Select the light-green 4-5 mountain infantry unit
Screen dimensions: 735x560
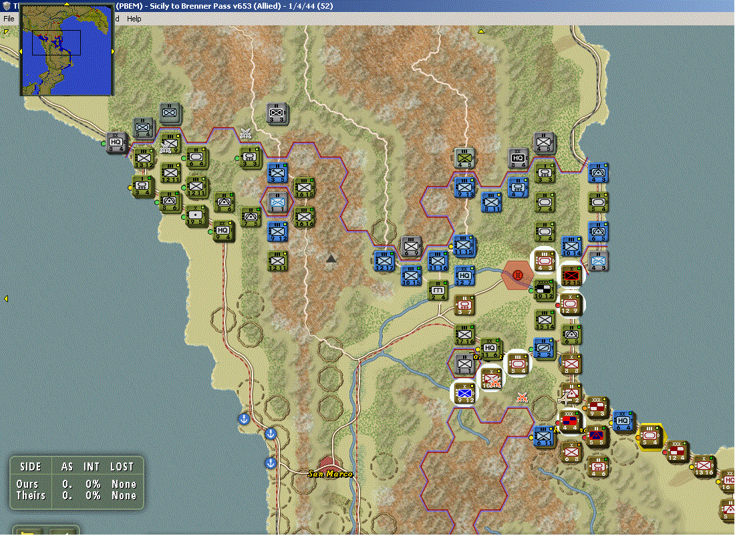click(464, 158)
